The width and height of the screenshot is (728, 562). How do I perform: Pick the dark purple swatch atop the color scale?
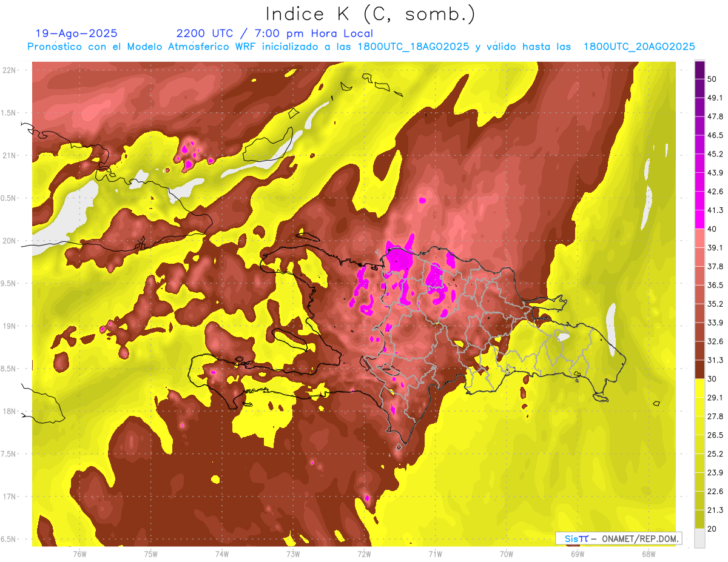(x=699, y=70)
